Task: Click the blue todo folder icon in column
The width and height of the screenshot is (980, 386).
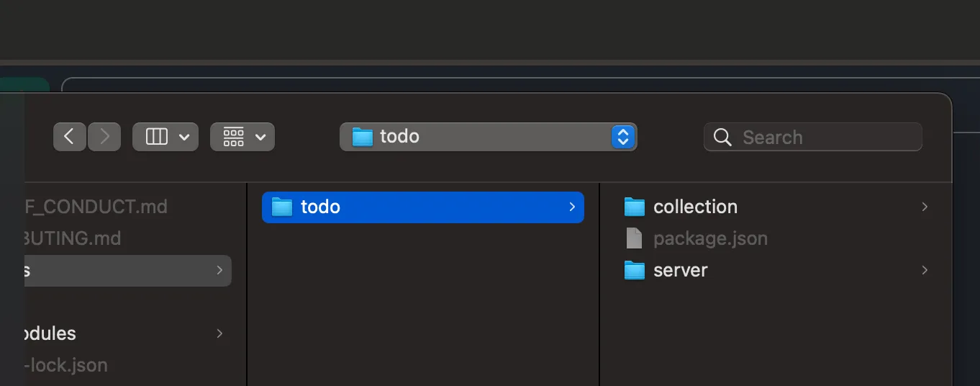Action: tap(282, 207)
